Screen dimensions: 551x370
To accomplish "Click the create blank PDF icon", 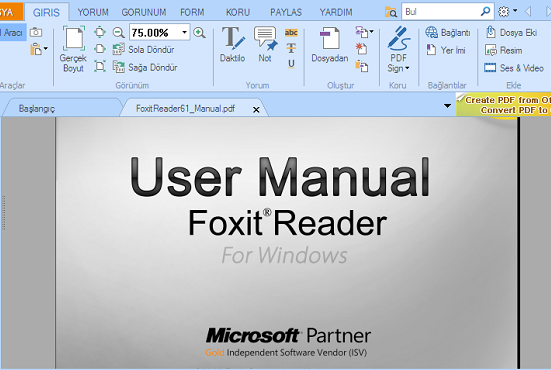I will 362,48.
